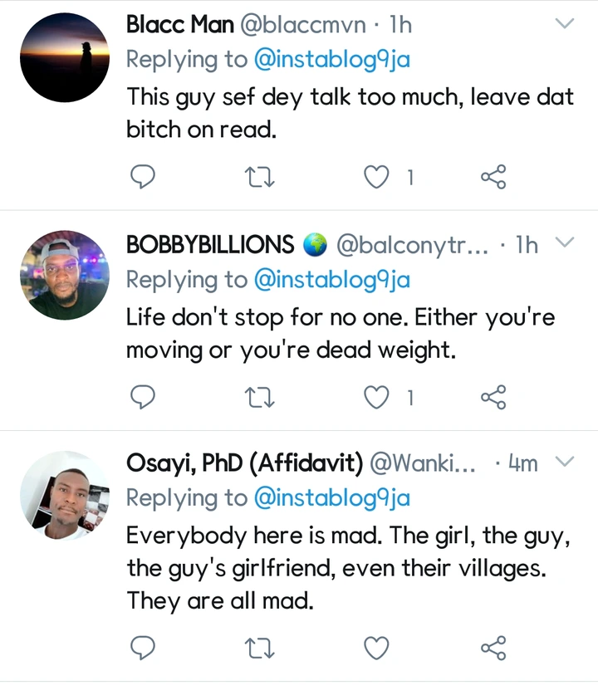598x700 pixels.
Task: Retweet Blacc Man's tweet
Action: pos(262,176)
